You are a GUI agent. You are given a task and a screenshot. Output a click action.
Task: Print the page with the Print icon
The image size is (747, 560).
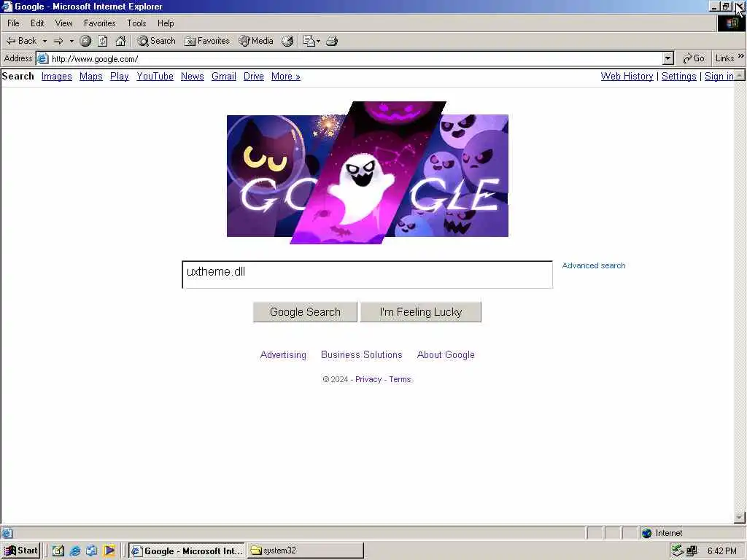pos(332,41)
